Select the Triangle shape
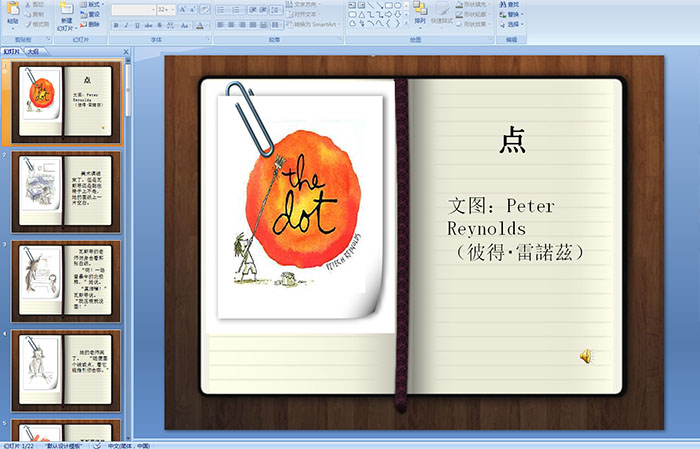This screenshot has width=700, height=449. [x=362, y=15]
